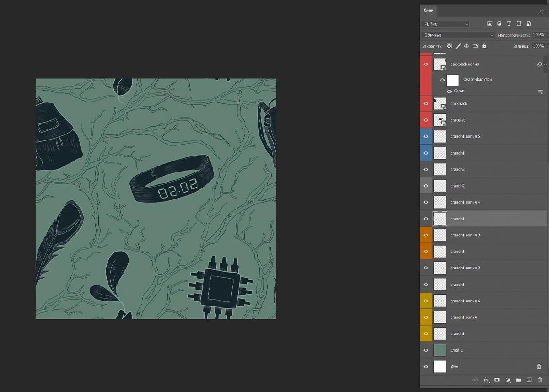Create a new adjustment layer
549x392 pixels.
click(x=507, y=380)
